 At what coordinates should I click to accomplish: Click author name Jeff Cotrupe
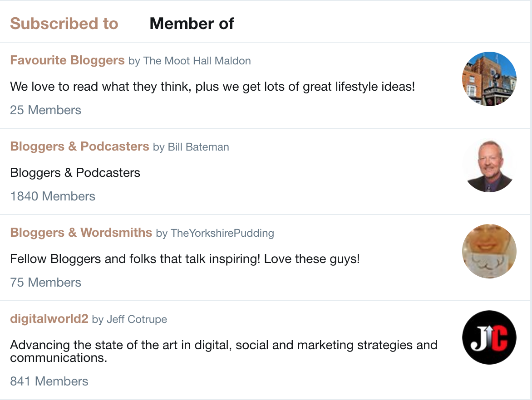coord(137,319)
